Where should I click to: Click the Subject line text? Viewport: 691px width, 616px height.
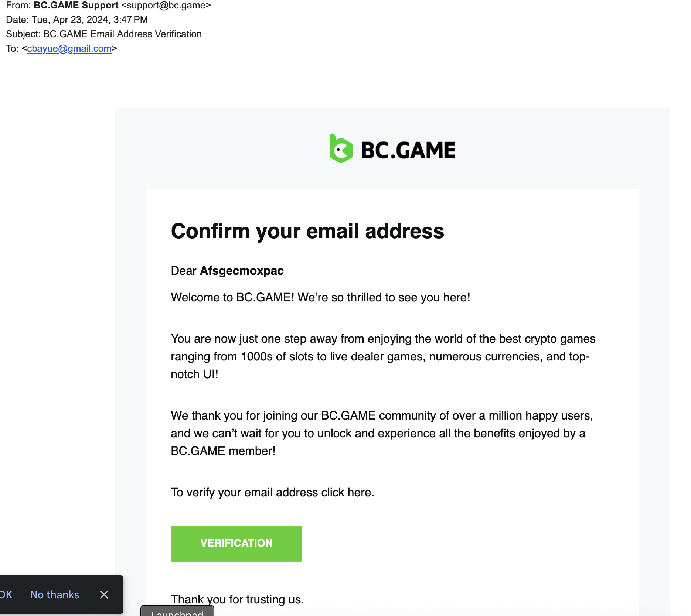tap(104, 34)
